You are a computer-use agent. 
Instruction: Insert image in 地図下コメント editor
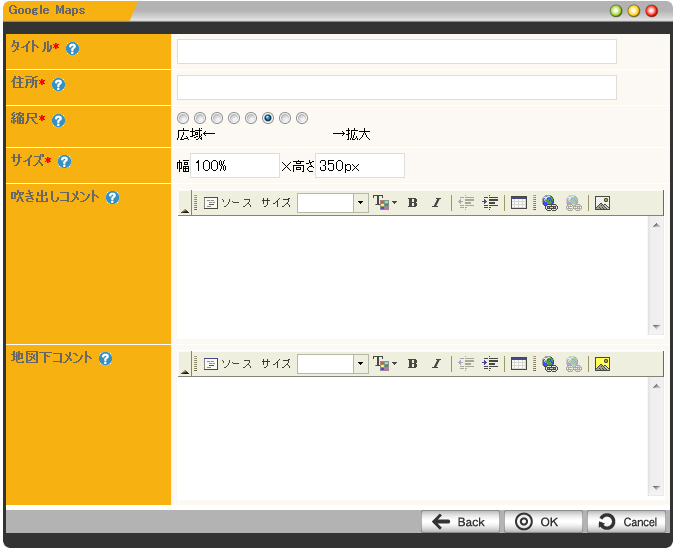point(602,363)
